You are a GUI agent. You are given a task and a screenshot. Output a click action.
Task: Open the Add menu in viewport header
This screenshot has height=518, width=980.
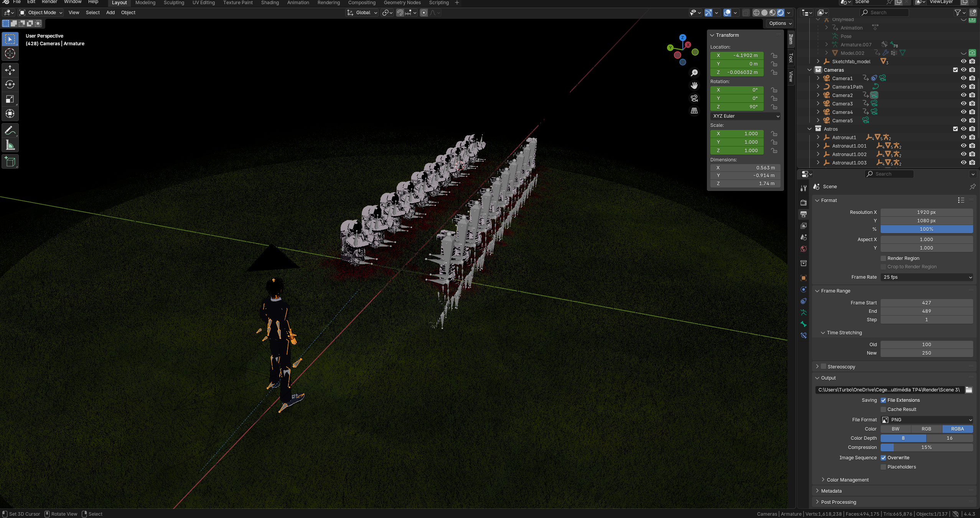click(110, 13)
